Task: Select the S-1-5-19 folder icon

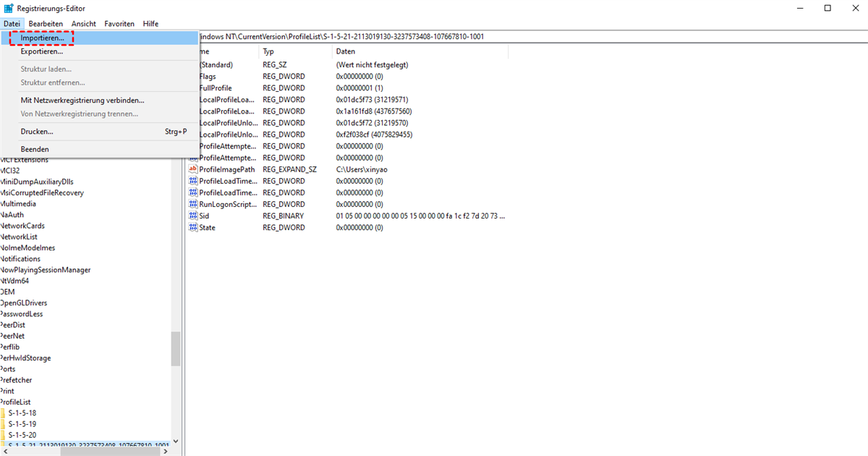Action: 3,423
